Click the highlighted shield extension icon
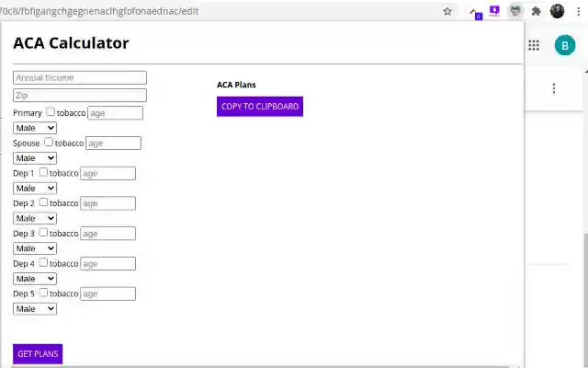This screenshot has width=588, height=368. [x=515, y=11]
